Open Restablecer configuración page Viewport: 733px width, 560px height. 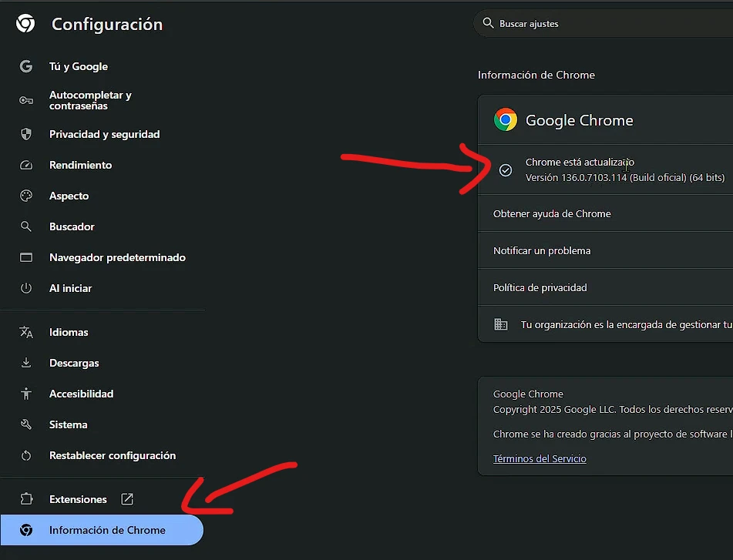click(113, 455)
